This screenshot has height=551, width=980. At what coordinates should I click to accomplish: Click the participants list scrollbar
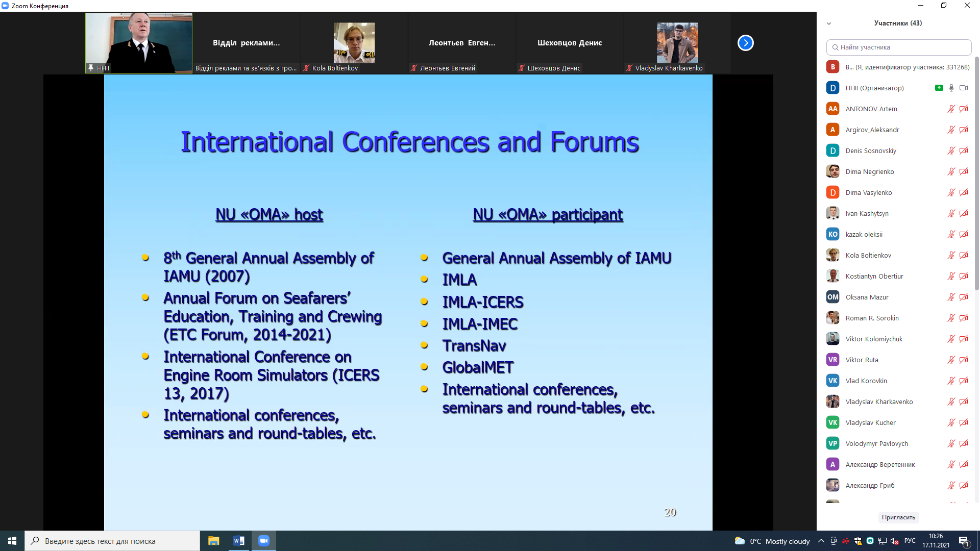click(x=977, y=173)
